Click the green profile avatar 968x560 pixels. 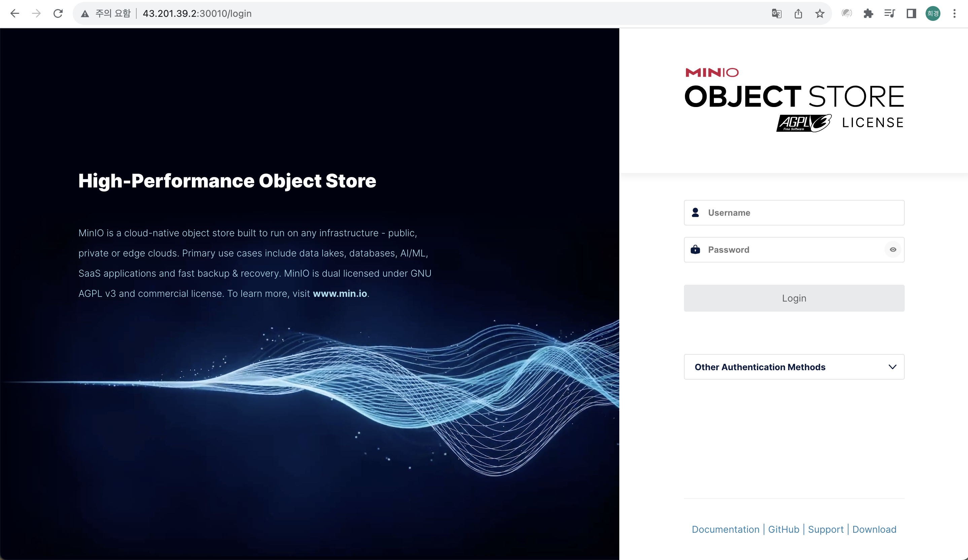pos(933,13)
